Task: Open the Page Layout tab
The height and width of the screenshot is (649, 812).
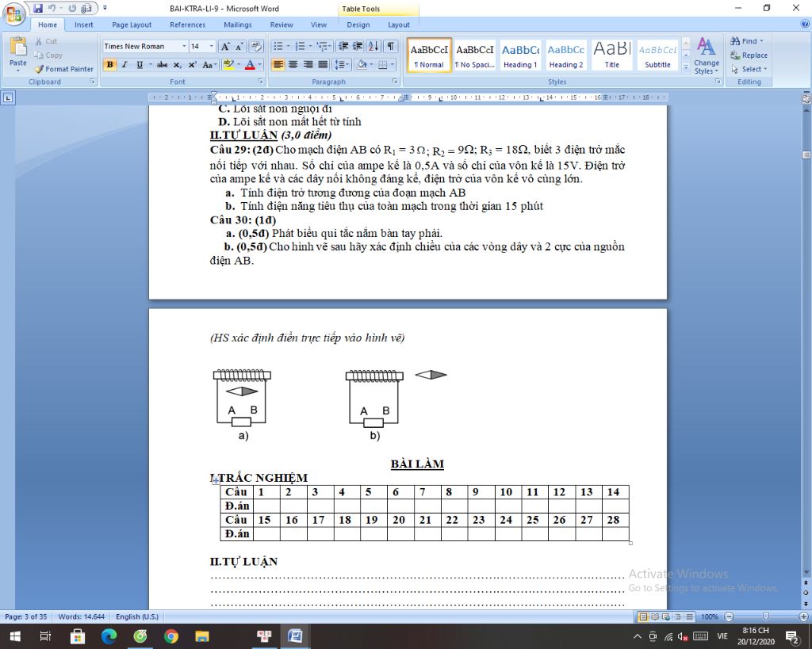Action: click(x=132, y=25)
